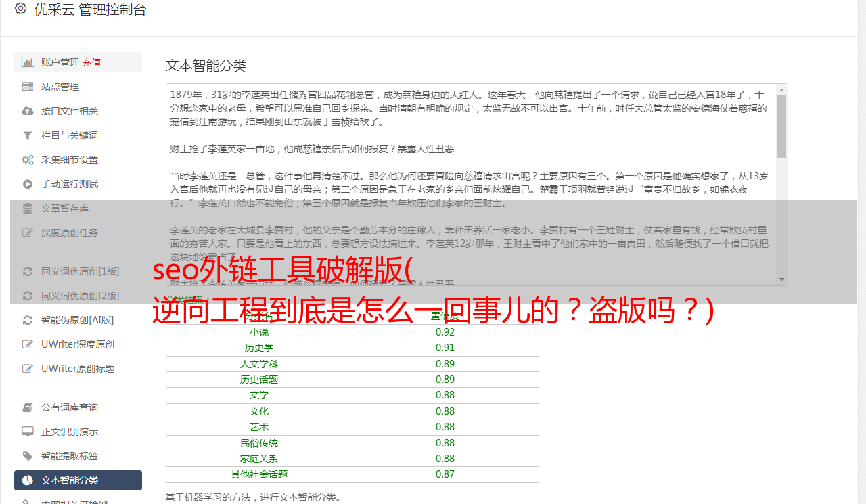Select the 其他社会话题 category cell
This screenshot has width=866, height=504.
259,474
